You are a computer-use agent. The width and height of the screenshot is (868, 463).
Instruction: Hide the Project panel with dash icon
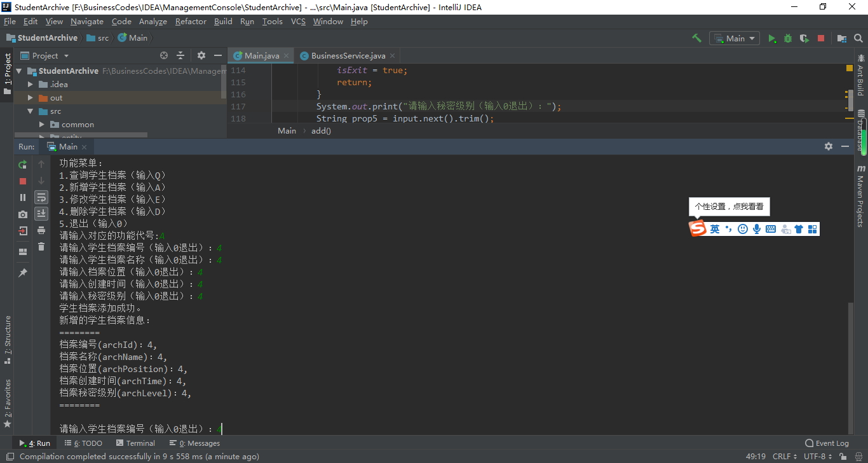(218, 55)
